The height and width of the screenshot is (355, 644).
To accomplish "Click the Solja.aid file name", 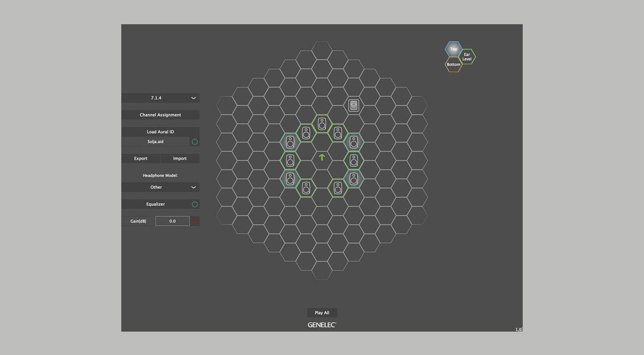I will click(156, 142).
